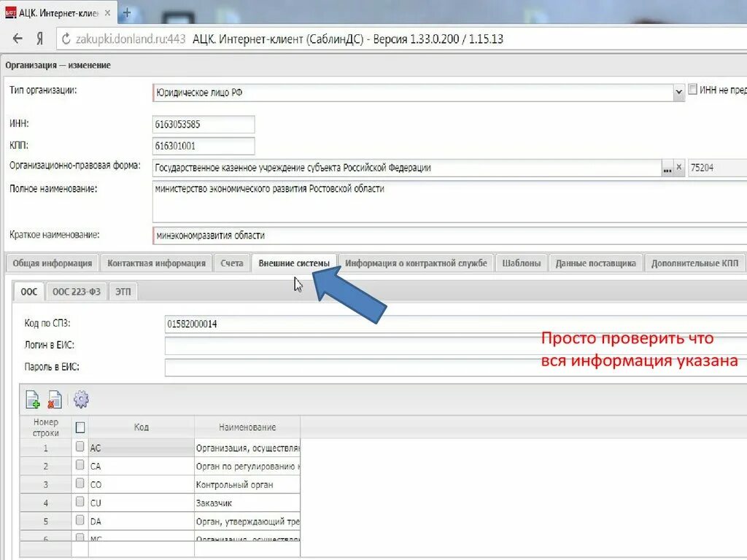Reload the page with refresh icon

(66, 39)
